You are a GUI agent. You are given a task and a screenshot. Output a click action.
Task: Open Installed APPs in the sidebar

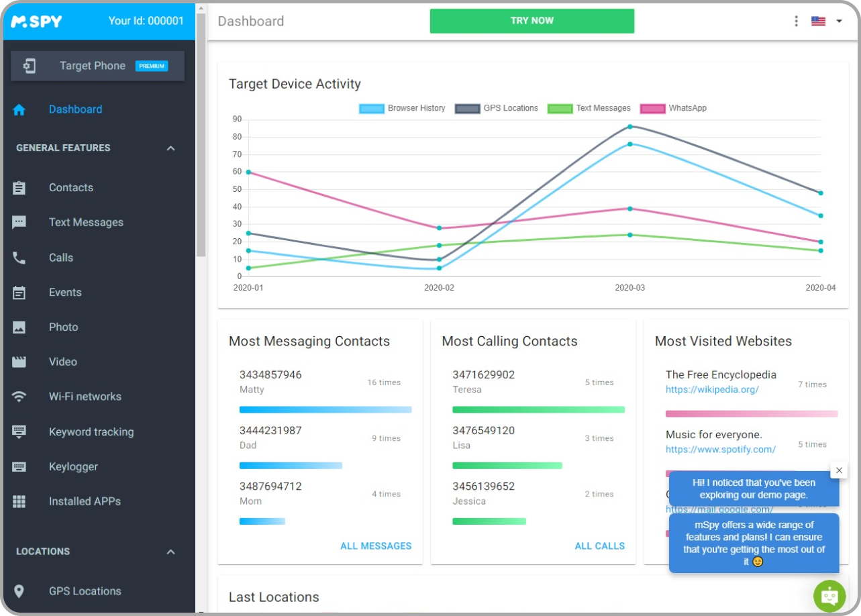click(x=85, y=501)
